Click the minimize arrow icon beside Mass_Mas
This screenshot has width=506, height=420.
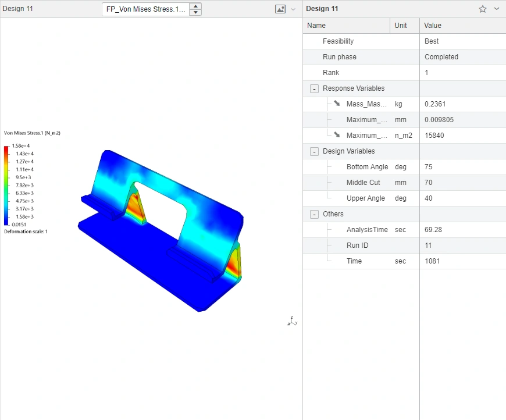point(337,104)
